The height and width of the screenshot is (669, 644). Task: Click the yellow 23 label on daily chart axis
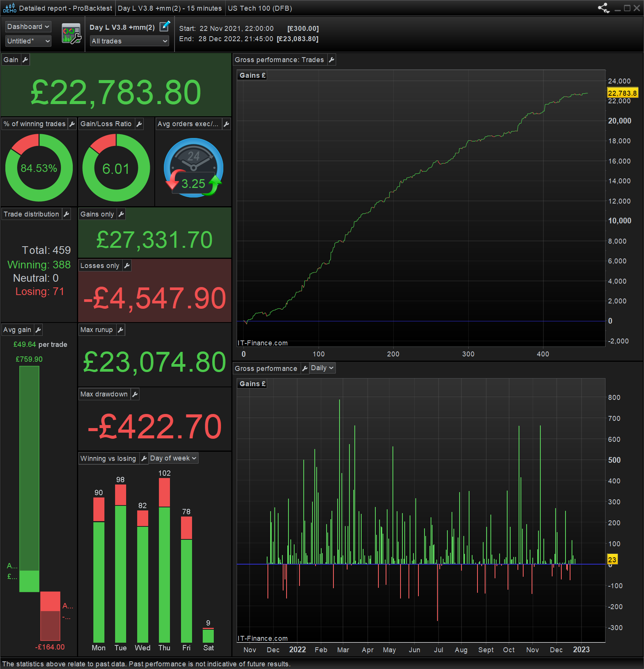[612, 560]
